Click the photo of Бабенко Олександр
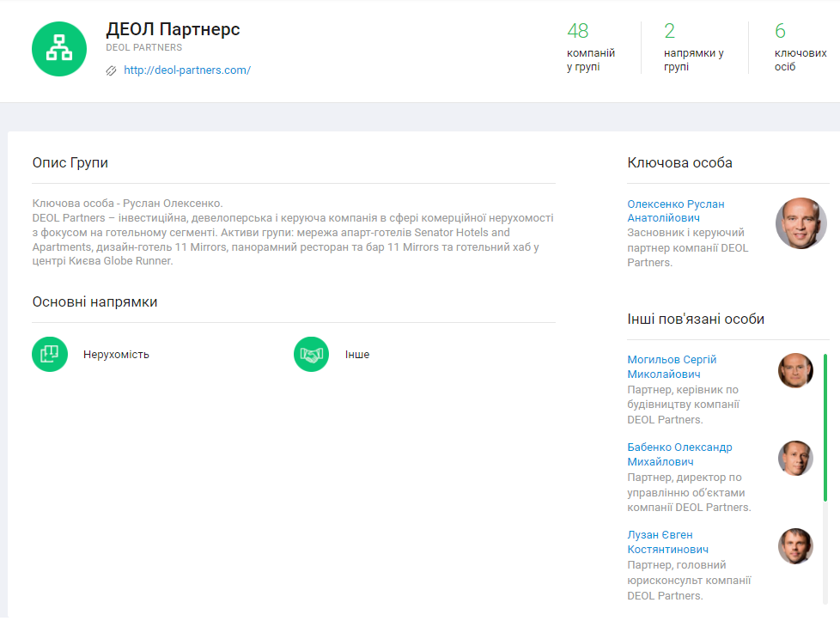The height and width of the screenshot is (627, 840). click(795, 458)
